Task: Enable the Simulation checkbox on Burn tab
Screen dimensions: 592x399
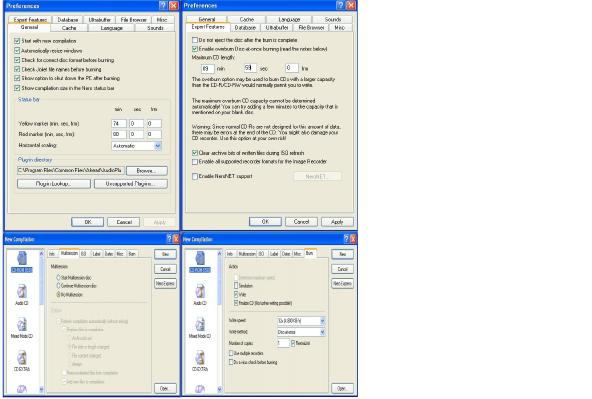Action: tap(236, 286)
